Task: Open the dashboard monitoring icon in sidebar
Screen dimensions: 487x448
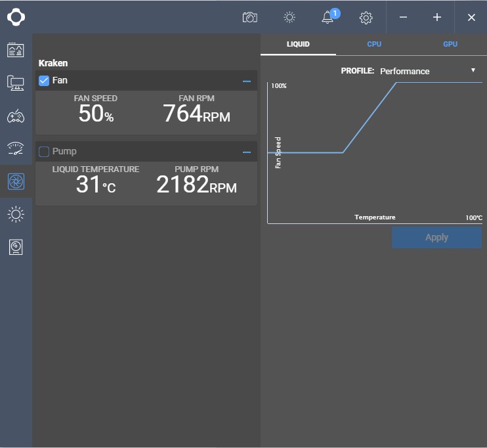Action: [16, 50]
